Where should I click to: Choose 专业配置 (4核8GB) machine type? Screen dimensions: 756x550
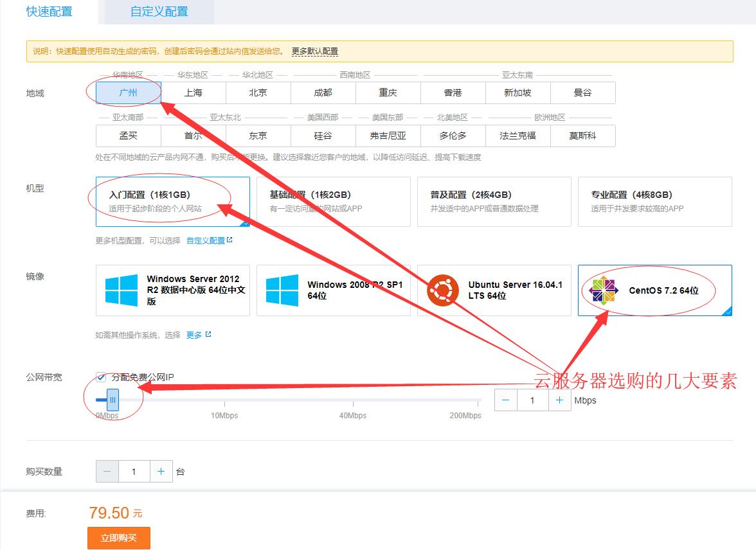(654, 201)
